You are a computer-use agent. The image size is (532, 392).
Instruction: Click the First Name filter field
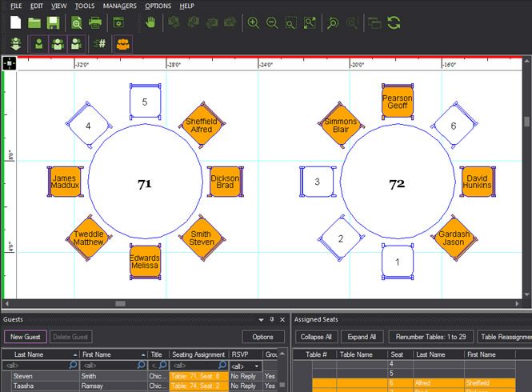(x=114, y=365)
